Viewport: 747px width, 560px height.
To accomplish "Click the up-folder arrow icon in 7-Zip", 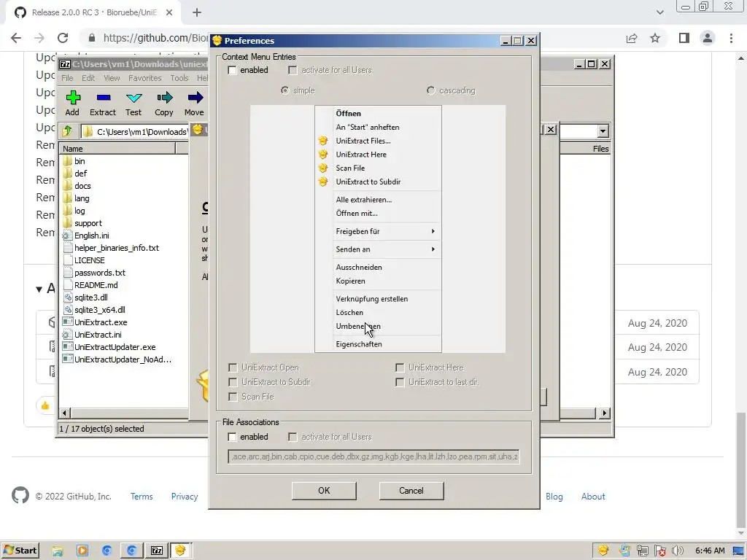I will point(67,131).
